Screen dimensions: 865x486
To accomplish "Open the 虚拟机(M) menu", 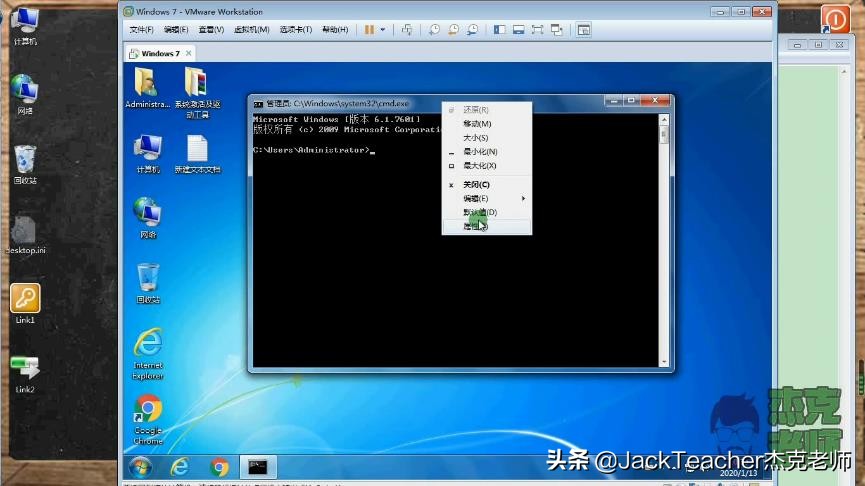I will pyautogui.click(x=252, y=30).
